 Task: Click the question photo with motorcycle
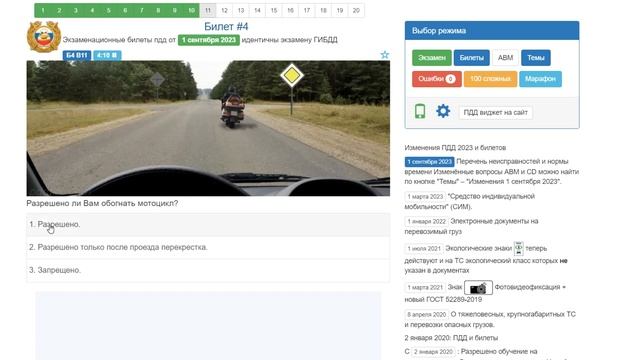click(x=208, y=128)
